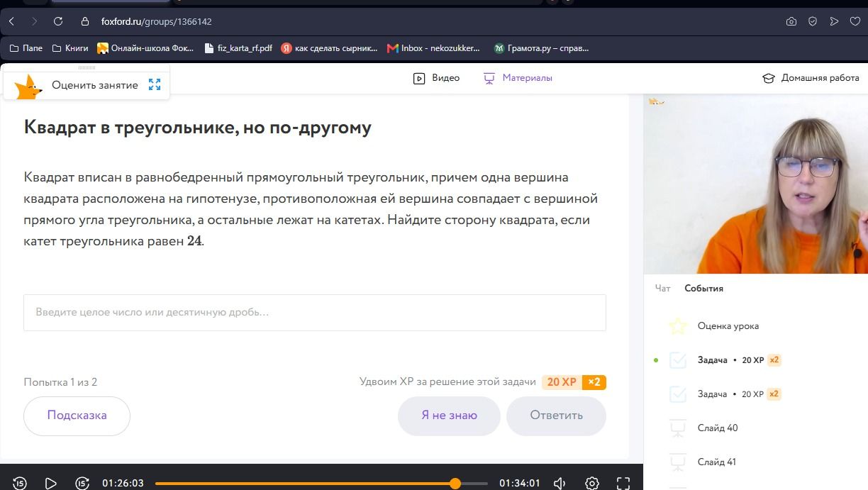Open the active Задача with green dot
This screenshot has height=490, width=868.
click(739, 360)
